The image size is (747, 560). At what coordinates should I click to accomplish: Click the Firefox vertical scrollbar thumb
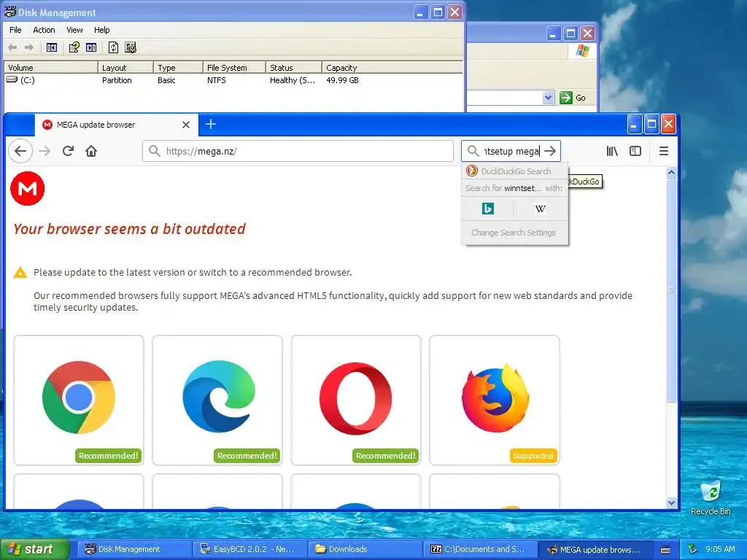pyautogui.click(x=671, y=290)
